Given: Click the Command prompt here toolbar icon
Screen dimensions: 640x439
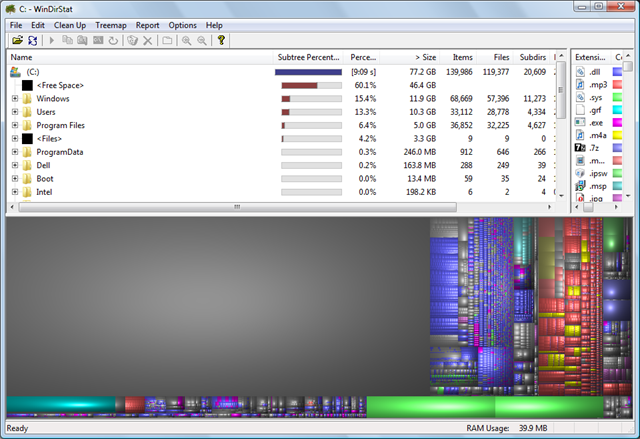Looking at the screenshot, I should (98, 40).
